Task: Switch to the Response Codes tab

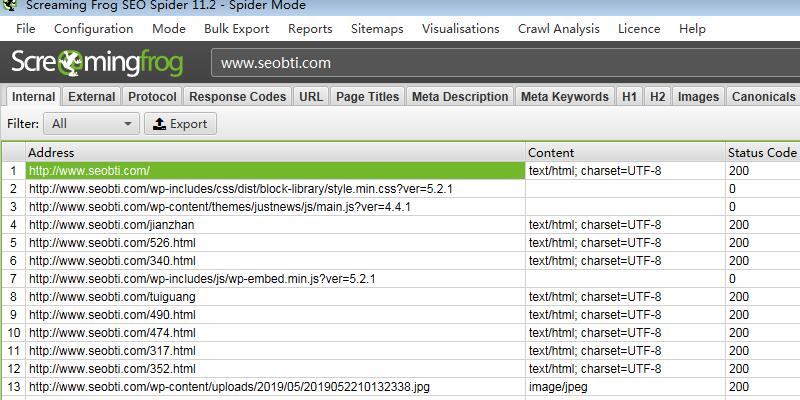Action: point(237,97)
